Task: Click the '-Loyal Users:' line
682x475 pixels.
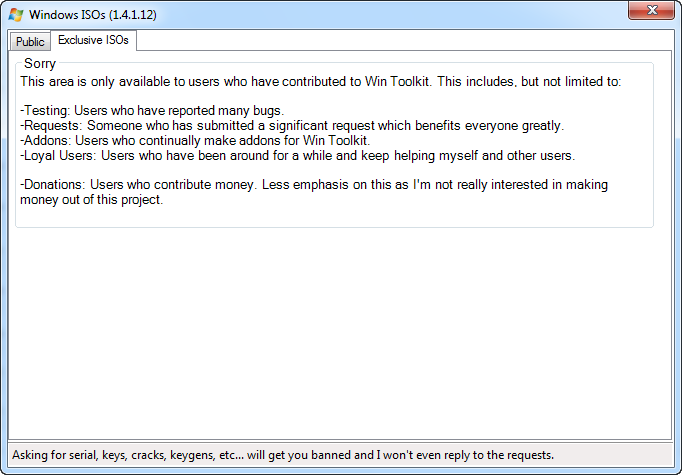Action: pos(298,156)
